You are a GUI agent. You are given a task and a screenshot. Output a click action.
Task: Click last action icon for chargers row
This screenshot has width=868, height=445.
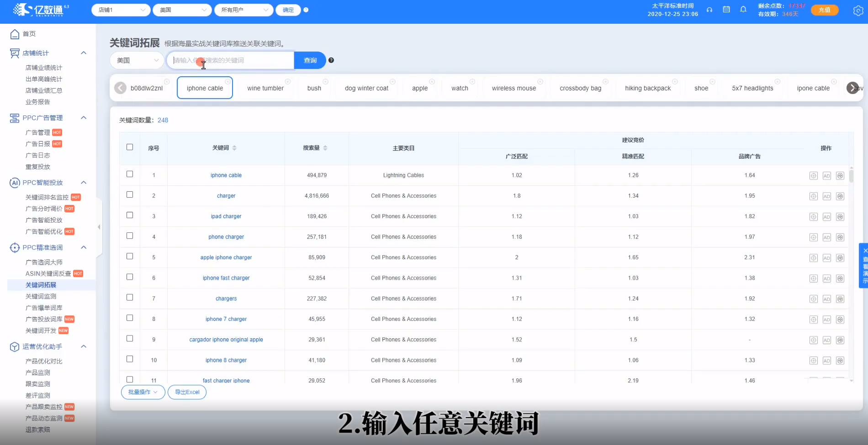(840, 299)
